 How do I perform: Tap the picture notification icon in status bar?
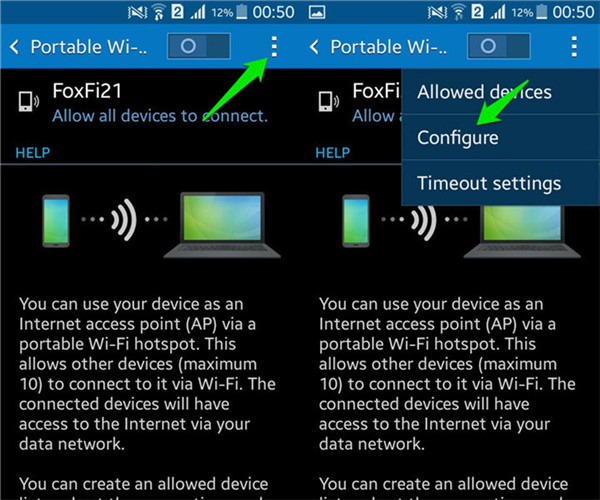tap(317, 13)
